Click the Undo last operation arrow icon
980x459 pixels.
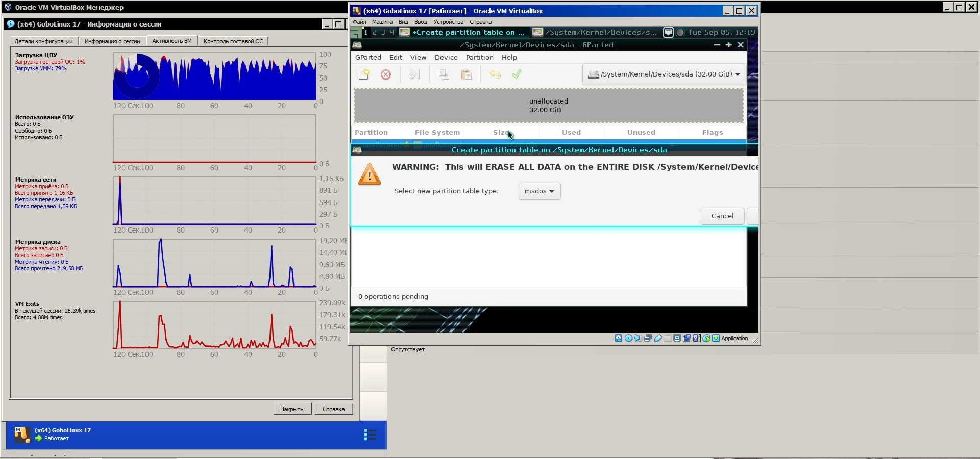495,74
